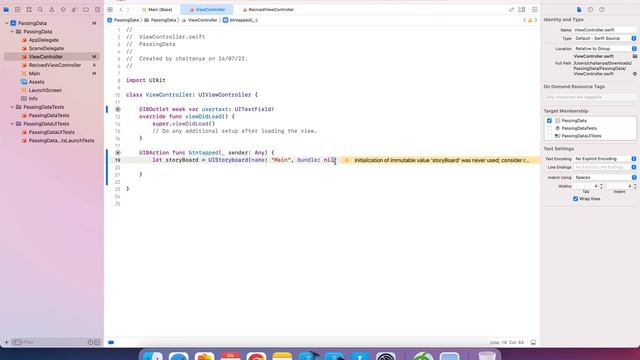Go forward in editor history
Viewport: 640px width, 360px height.
point(128,9)
